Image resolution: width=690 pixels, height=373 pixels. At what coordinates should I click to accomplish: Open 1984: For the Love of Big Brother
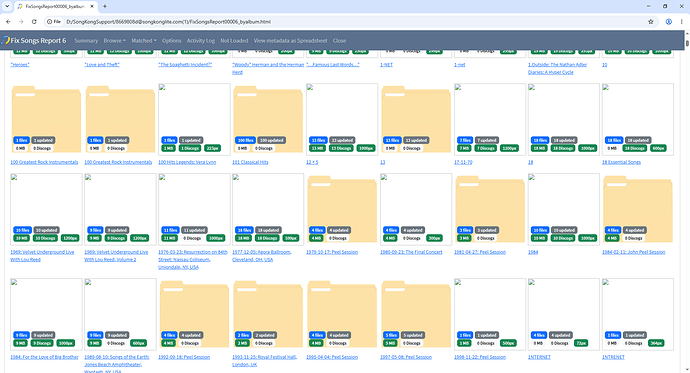(44, 357)
